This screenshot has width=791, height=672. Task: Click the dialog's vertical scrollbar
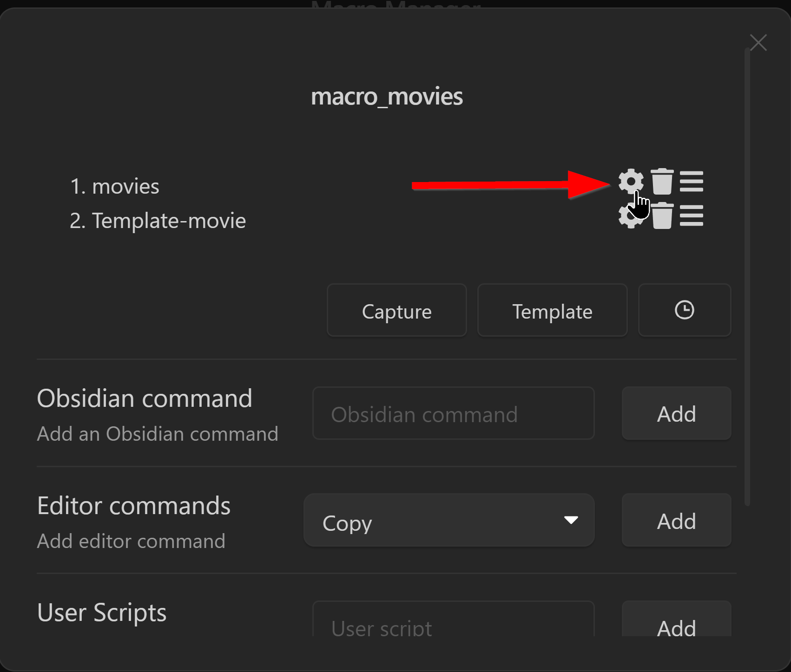click(x=747, y=276)
